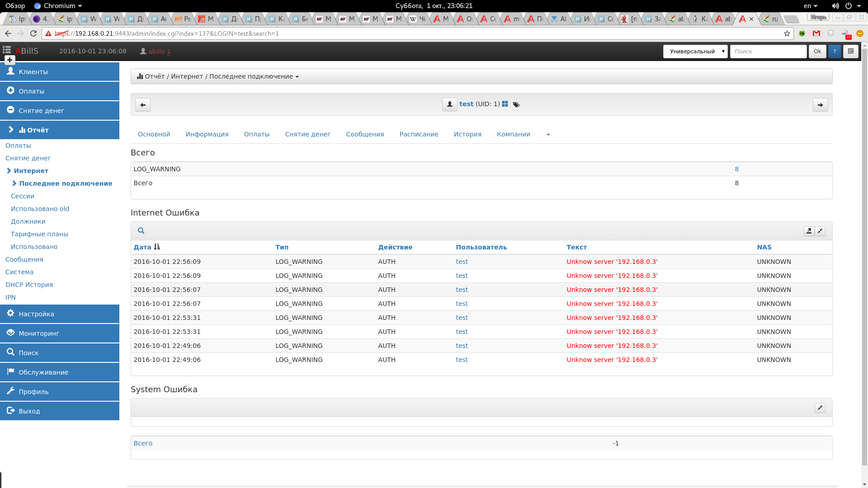Click the plus quick-add icon below logo
Viewport: 868px width, 488px height.
(x=9, y=60)
